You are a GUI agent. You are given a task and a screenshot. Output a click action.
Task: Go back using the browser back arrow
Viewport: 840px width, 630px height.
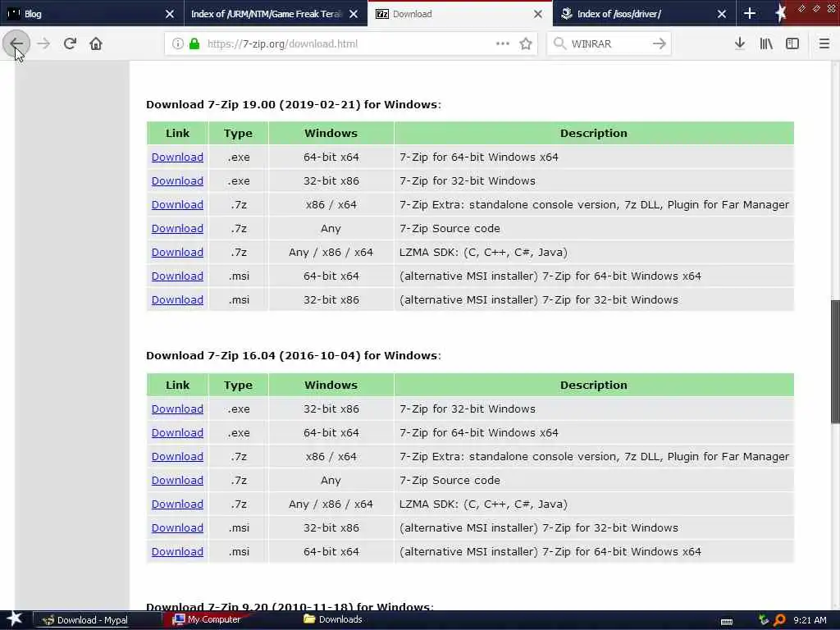click(x=16, y=44)
